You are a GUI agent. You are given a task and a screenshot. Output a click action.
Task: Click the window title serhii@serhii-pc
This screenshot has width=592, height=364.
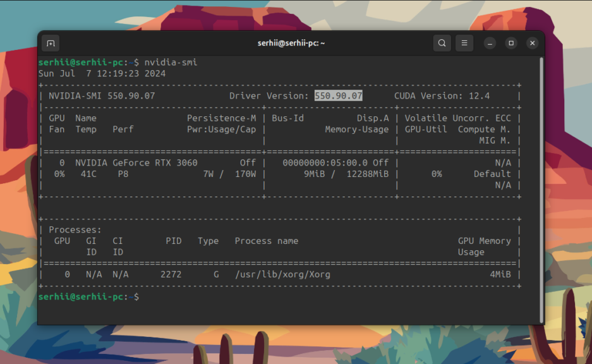pos(291,43)
